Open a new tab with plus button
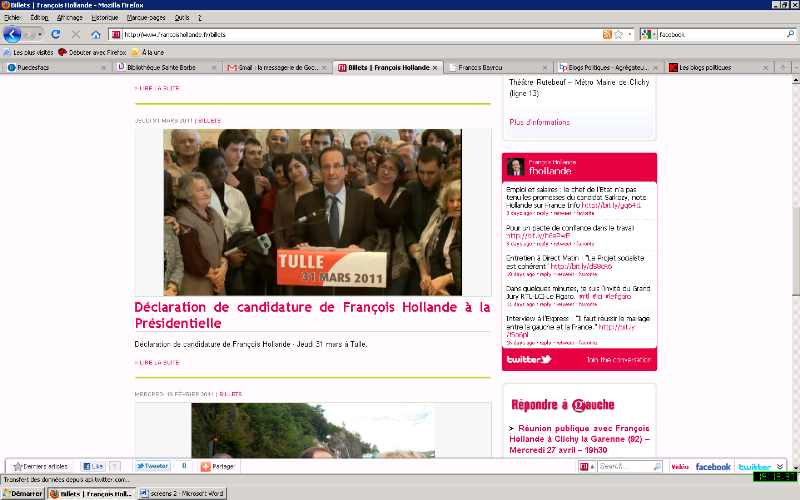800x500 pixels. click(783, 67)
